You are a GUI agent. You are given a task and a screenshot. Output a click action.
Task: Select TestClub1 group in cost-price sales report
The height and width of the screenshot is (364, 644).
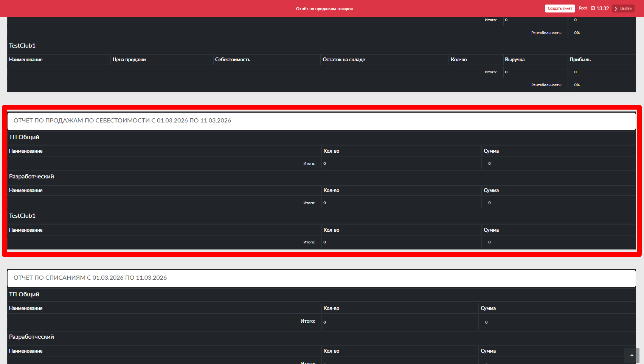pyautogui.click(x=22, y=216)
